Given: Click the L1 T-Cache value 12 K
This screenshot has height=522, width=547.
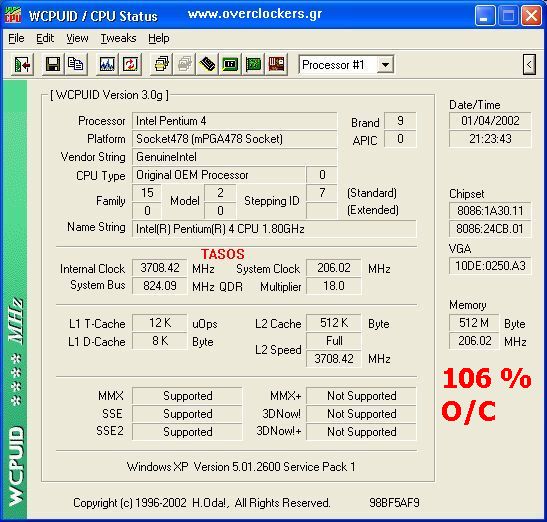Looking at the screenshot, I should point(160,323).
